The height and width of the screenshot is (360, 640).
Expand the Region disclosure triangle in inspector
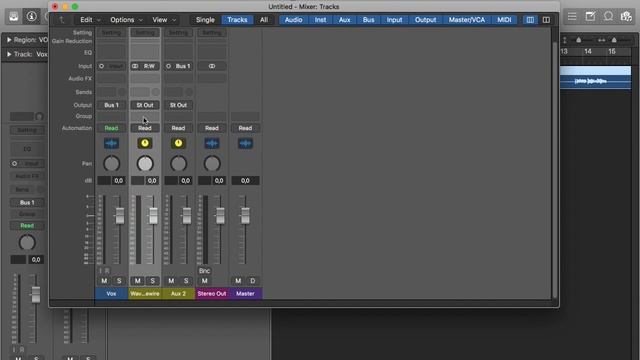tap(9, 40)
